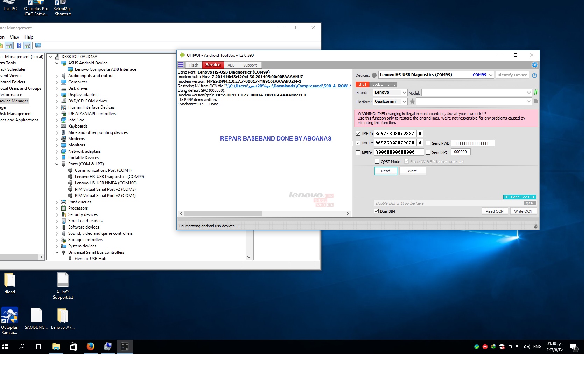
Task: Click the green hash icon beside Model
Action: (535, 92)
